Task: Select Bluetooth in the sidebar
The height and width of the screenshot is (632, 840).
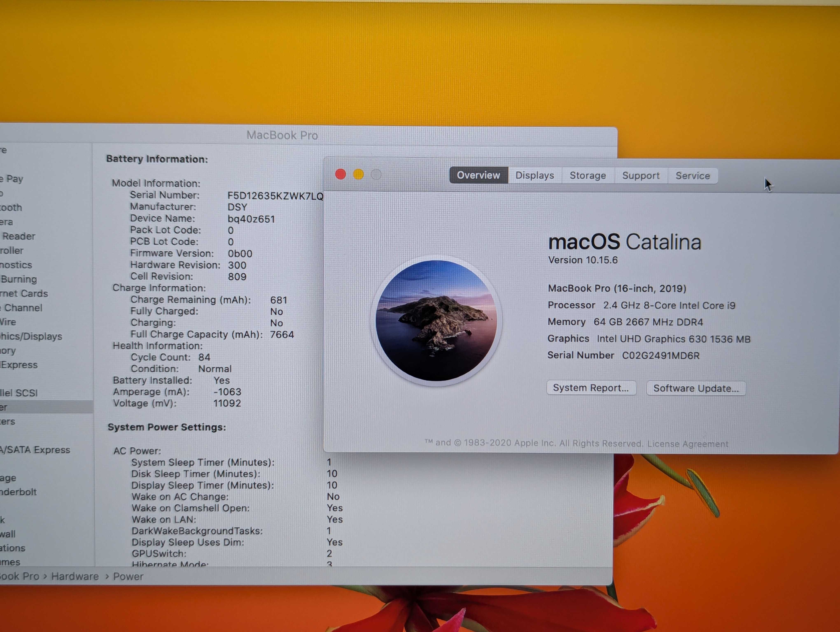Action: 11,208
